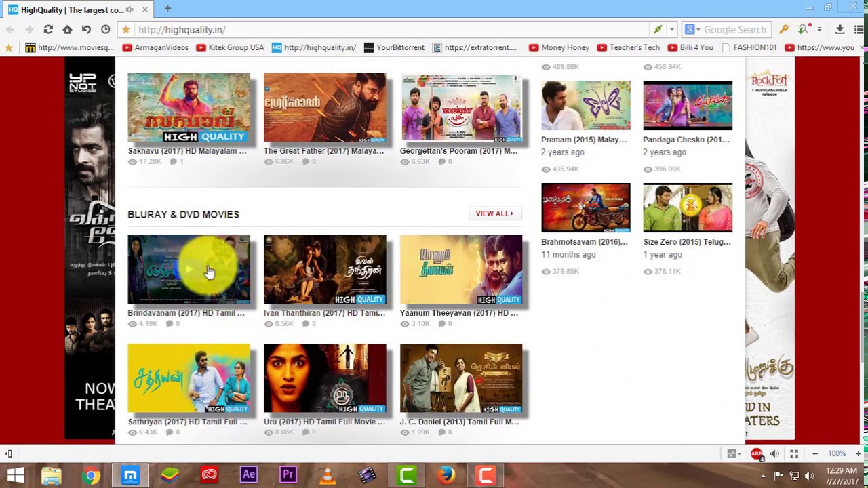868x488 pixels.
Task: Open the Sathriyan (2017) movie thumbnail
Action: click(189, 378)
